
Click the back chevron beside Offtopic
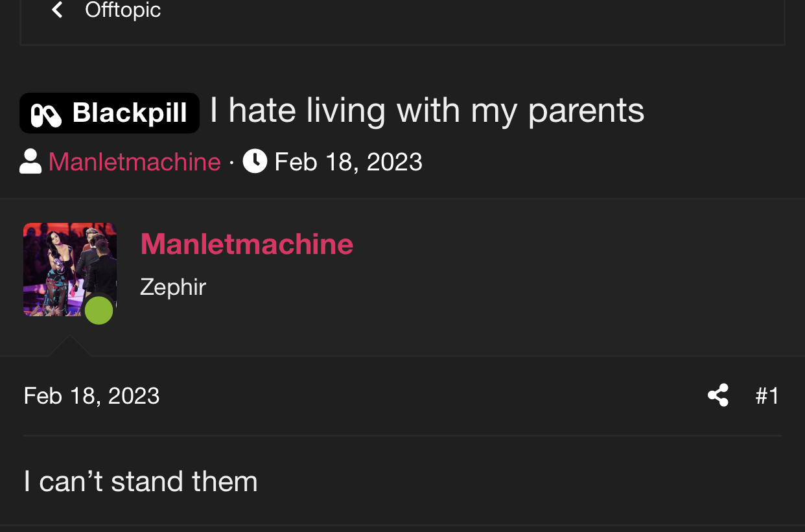pyautogui.click(x=58, y=10)
